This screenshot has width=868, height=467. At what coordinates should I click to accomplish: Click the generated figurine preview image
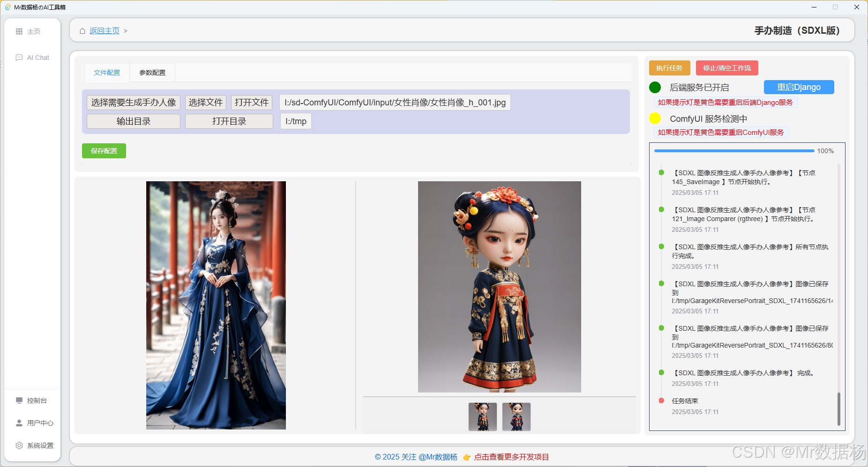pos(500,287)
